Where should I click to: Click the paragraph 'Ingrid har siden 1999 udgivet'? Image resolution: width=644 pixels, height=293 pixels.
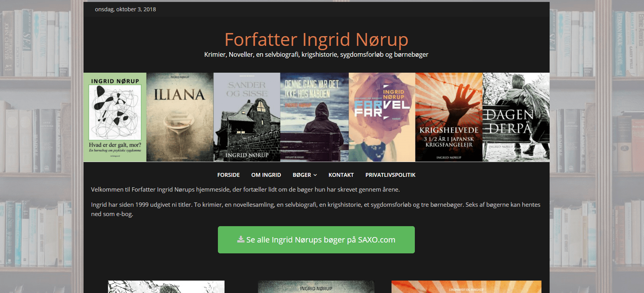(x=316, y=209)
